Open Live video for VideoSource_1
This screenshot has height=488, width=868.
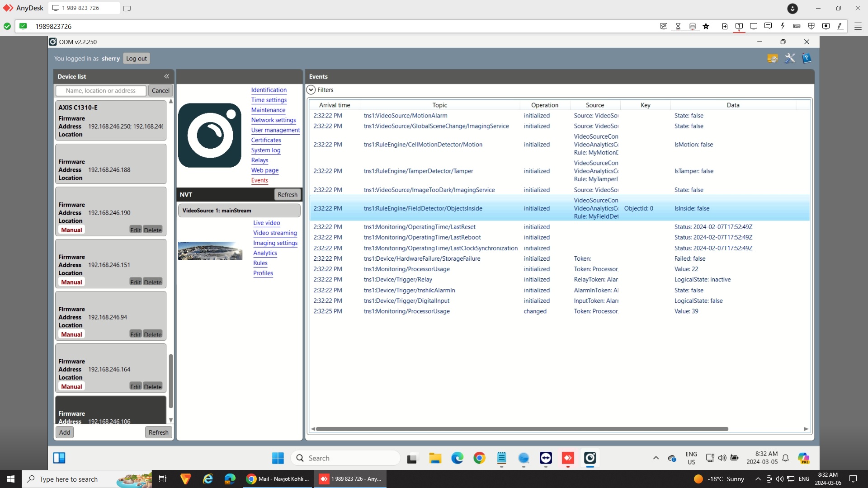pyautogui.click(x=266, y=223)
